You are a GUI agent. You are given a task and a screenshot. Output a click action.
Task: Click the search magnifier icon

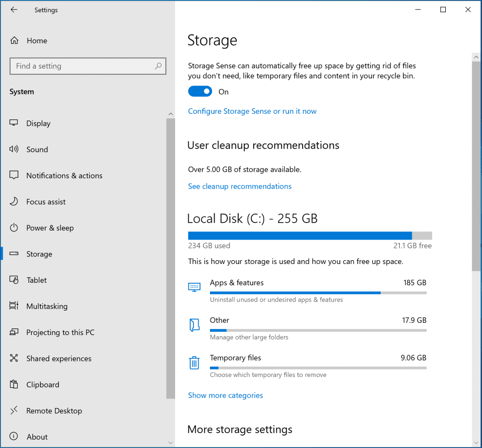[x=159, y=66]
